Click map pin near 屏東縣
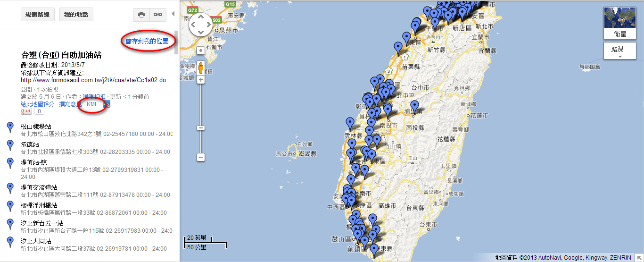Viewport: 644px width, 262px height. tap(374, 250)
